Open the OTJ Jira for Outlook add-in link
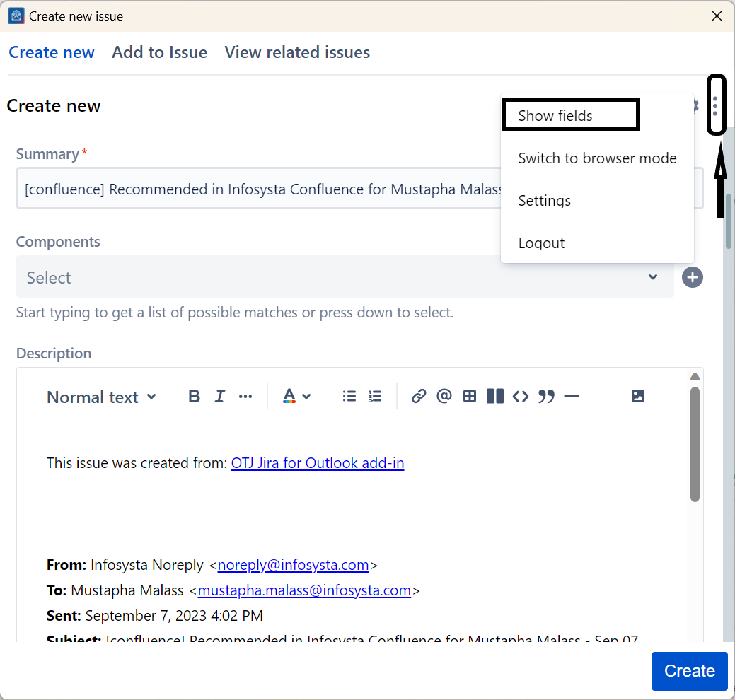This screenshot has width=735, height=700. 318,463
